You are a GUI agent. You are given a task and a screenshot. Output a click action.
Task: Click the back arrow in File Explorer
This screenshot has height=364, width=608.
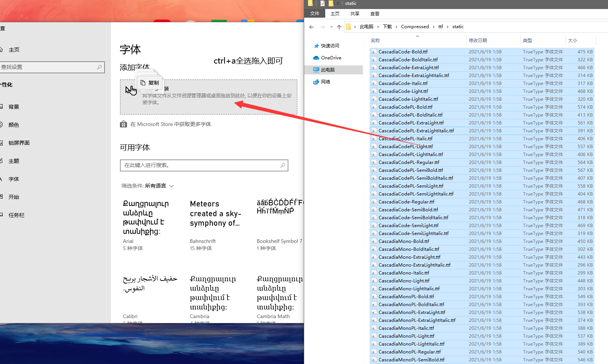tap(311, 27)
